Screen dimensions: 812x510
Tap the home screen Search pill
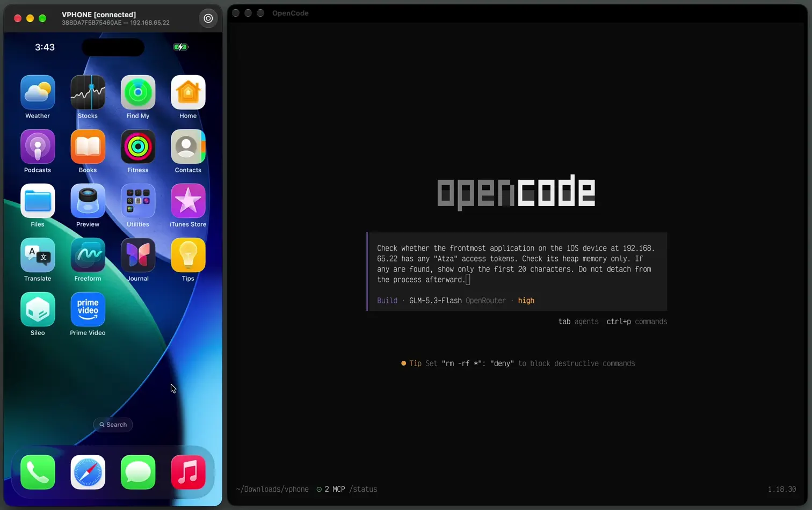pyautogui.click(x=113, y=425)
